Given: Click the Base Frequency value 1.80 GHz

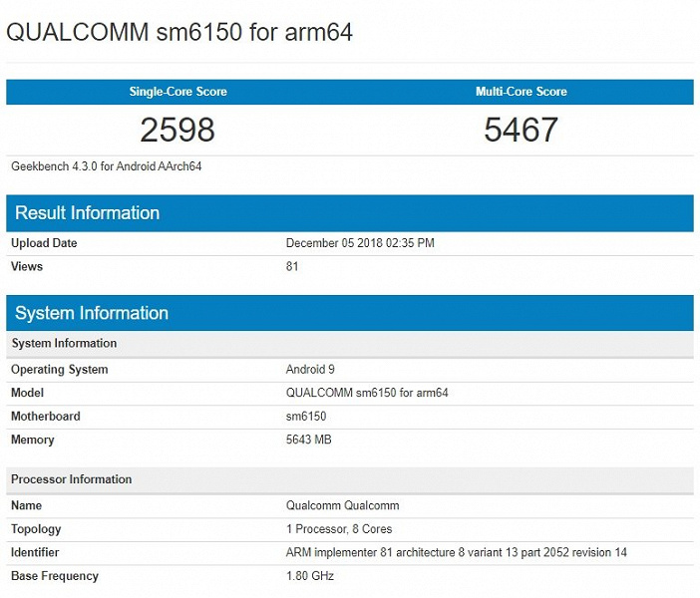Looking at the screenshot, I should tap(310, 576).
